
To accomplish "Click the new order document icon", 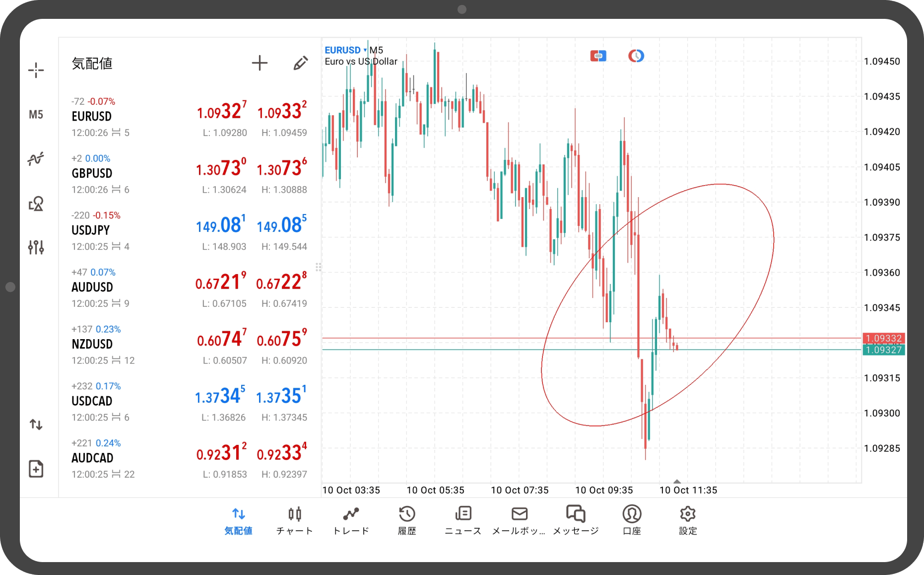I will (36, 469).
